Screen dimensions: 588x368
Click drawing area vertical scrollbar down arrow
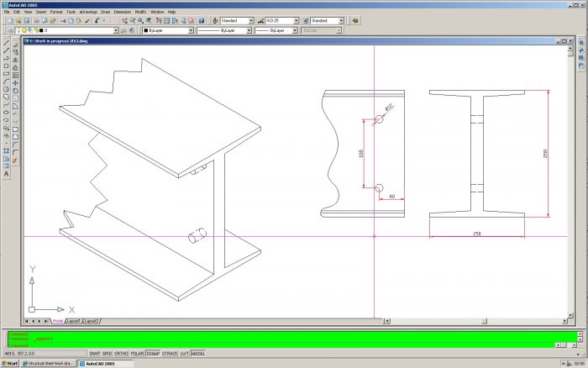point(570,315)
